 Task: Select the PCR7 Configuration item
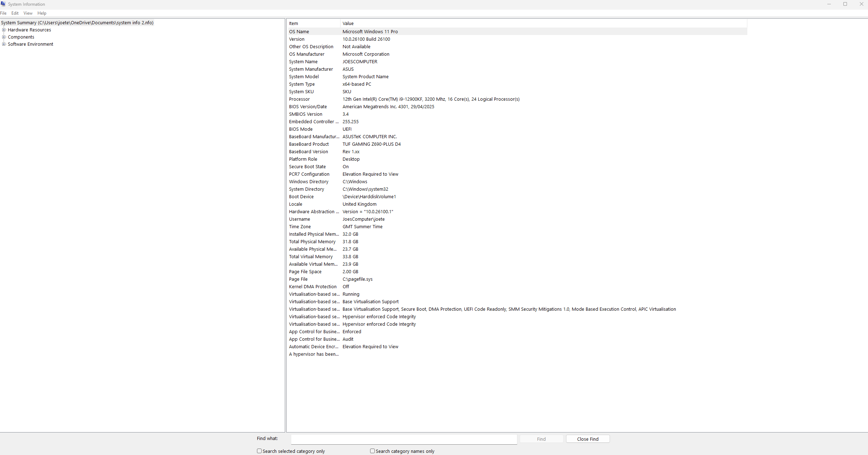pyautogui.click(x=309, y=174)
